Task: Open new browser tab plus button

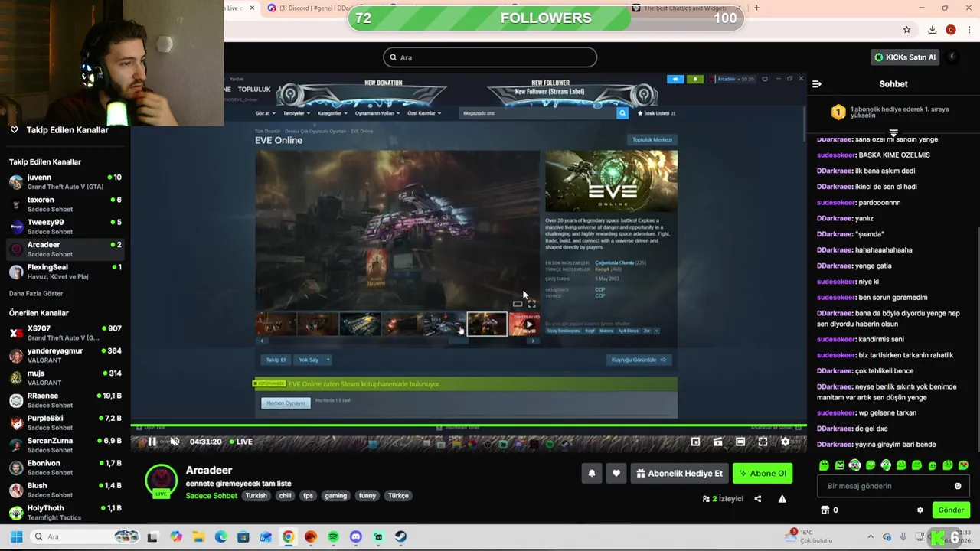Action: pos(756,8)
